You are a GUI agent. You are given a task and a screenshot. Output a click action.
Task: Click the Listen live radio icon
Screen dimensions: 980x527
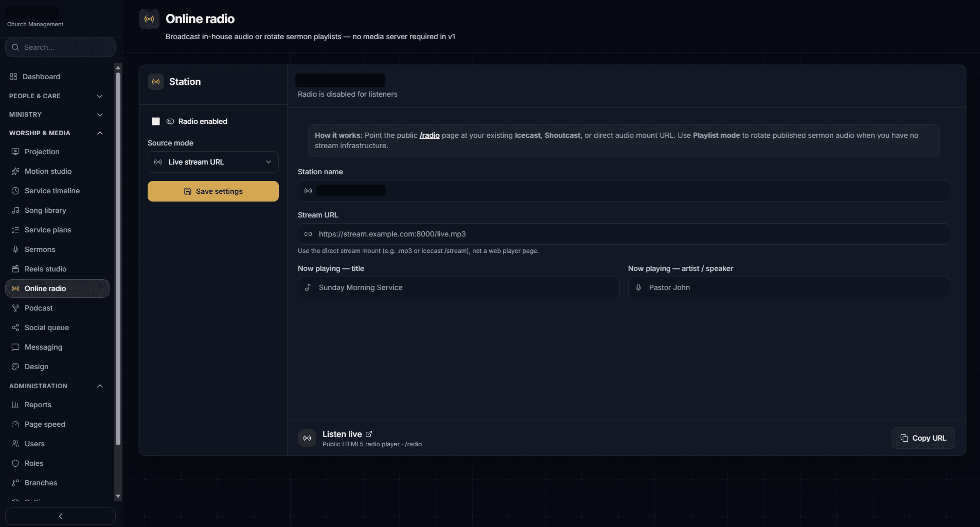pos(307,438)
